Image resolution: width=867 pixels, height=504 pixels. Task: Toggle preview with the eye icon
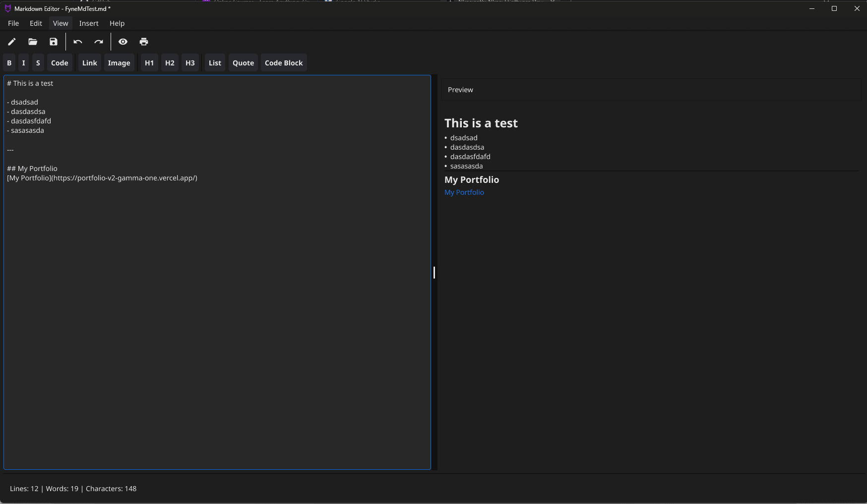(123, 42)
